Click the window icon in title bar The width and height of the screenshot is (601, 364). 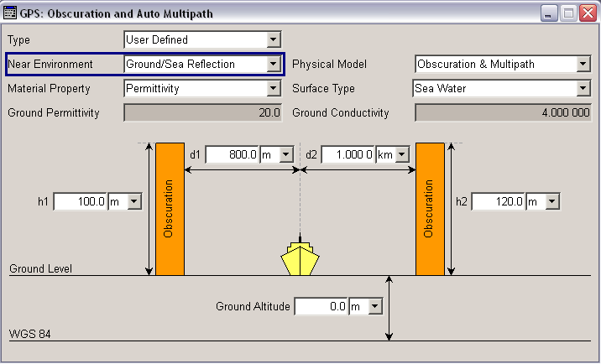(x=12, y=13)
